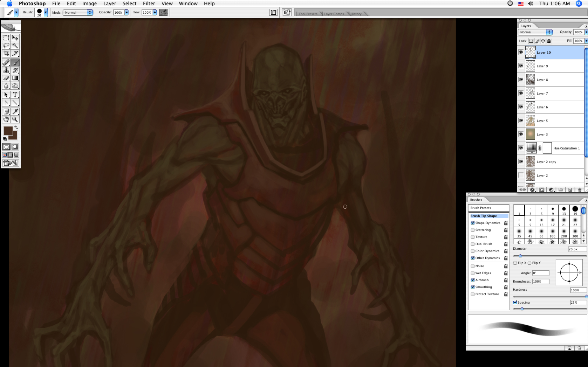Image resolution: width=588 pixels, height=367 pixels.
Task: Select the History Brush tool
Action: click(x=15, y=70)
